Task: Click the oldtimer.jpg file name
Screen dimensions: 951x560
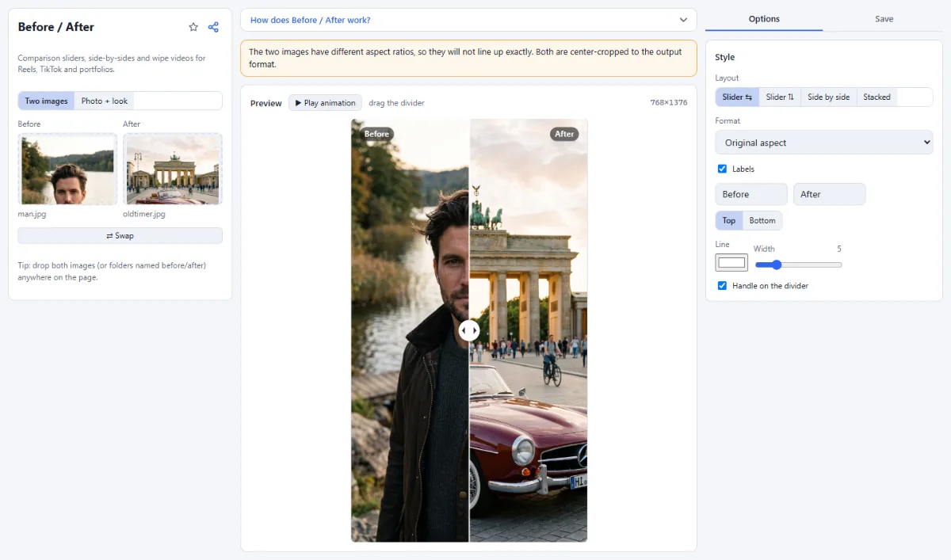Action: click(144, 214)
